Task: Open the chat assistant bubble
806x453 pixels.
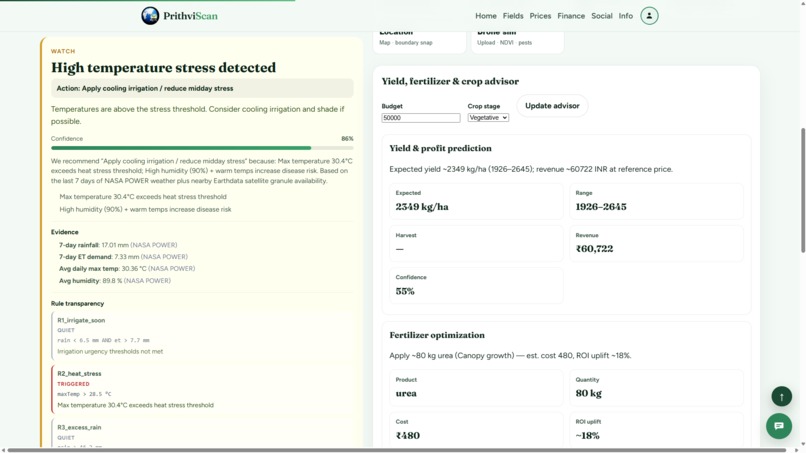Action: pyautogui.click(x=779, y=426)
